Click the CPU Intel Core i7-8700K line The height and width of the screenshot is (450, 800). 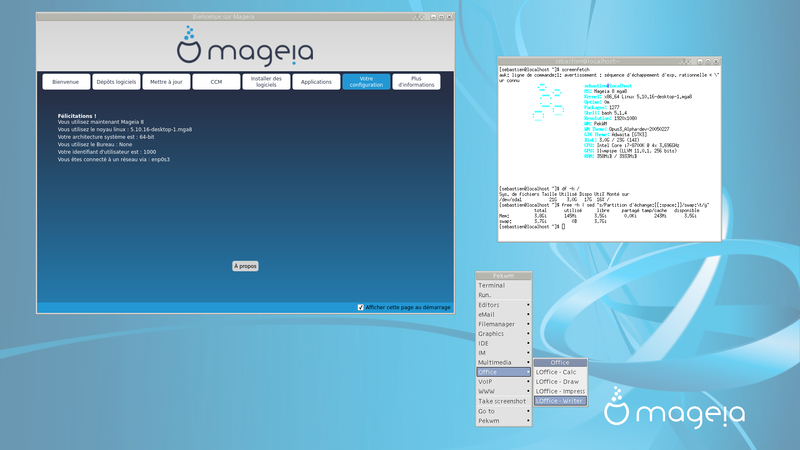[x=632, y=145]
